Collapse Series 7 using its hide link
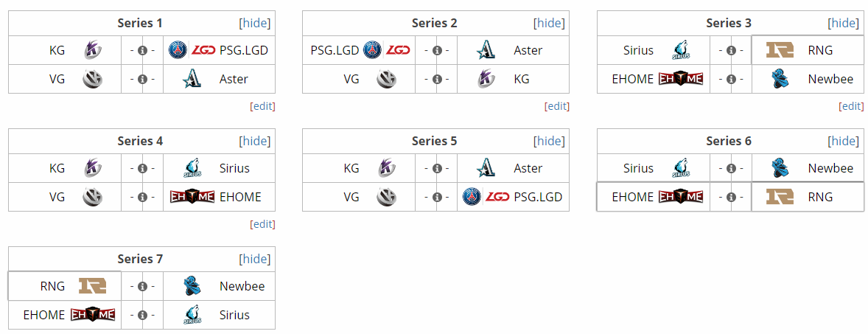Image resolution: width=868 pixels, height=334 pixels. click(x=255, y=260)
